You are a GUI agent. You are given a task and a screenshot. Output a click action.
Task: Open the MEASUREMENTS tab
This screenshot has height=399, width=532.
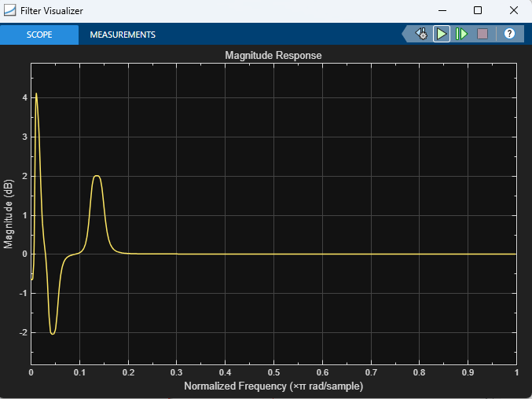point(123,35)
